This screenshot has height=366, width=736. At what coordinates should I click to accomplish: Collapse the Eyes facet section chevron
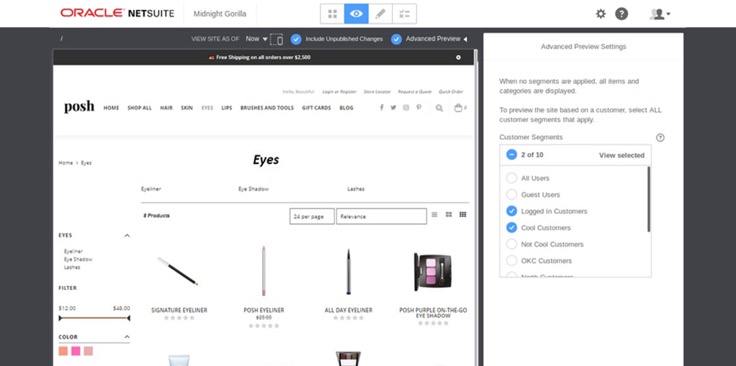[127, 236]
